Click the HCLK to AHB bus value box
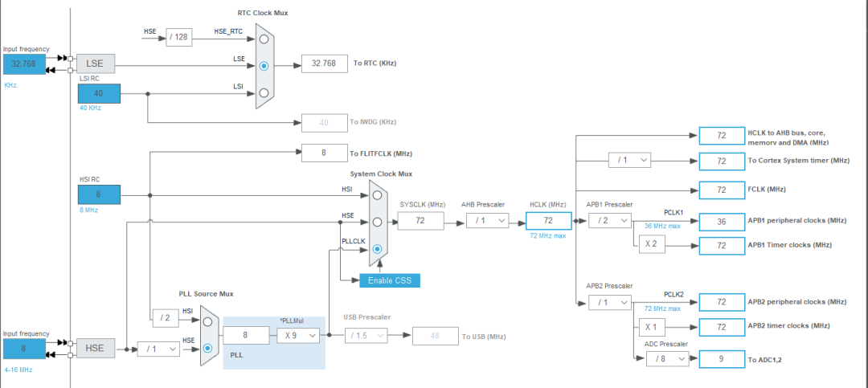The width and height of the screenshot is (868, 388). pyautogui.click(x=722, y=136)
